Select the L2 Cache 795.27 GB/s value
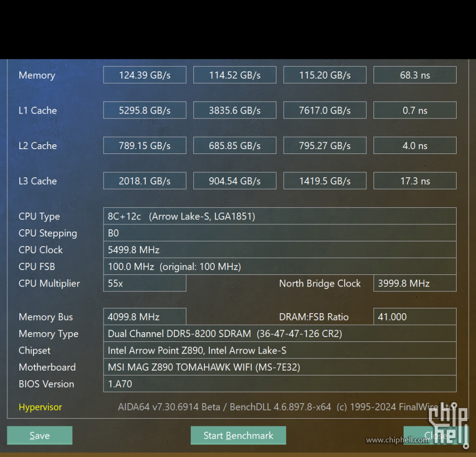 coord(325,145)
